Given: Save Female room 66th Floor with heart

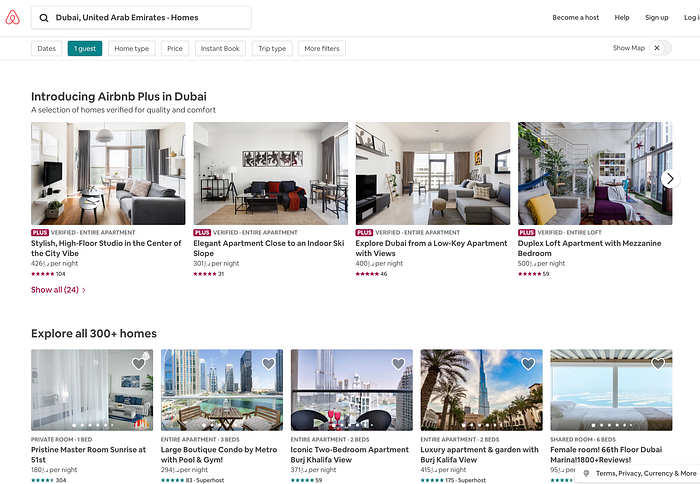Looking at the screenshot, I should point(658,364).
